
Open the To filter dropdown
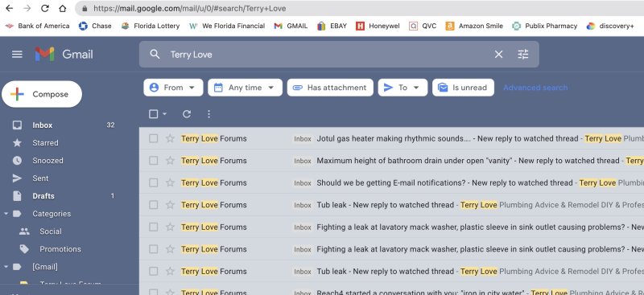pyautogui.click(x=403, y=88)
